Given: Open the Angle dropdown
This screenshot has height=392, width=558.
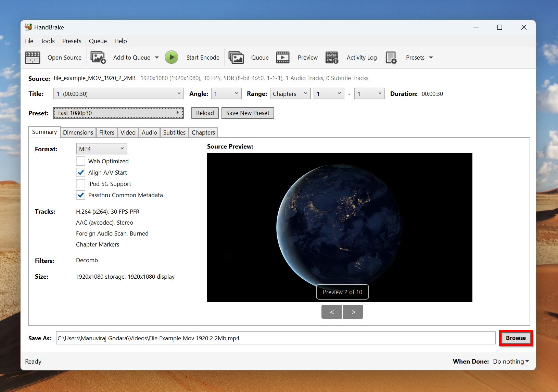Looking at the screenshot, I should pyautogui.click(x=226, y=93).
